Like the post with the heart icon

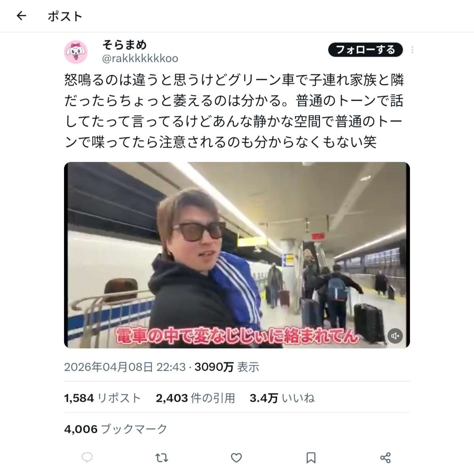[x=236, y=458]
